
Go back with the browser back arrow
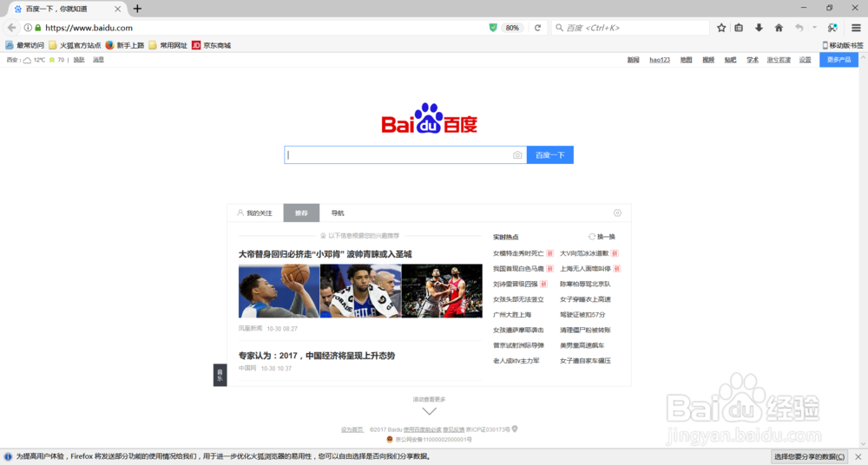pos(11,27)
